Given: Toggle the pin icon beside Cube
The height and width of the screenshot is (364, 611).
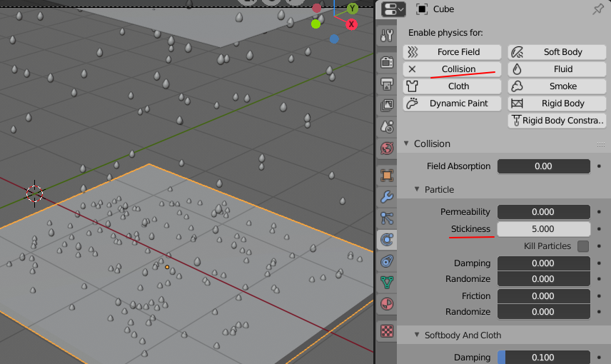Looking at the screenshot, I should pyautogui.click(x=597, y=9).
